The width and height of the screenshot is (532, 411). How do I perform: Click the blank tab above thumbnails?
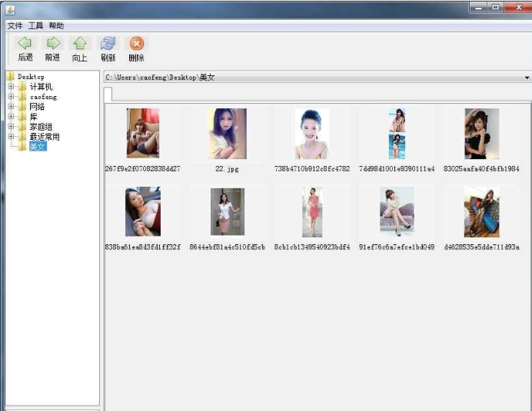pos(108,94)
